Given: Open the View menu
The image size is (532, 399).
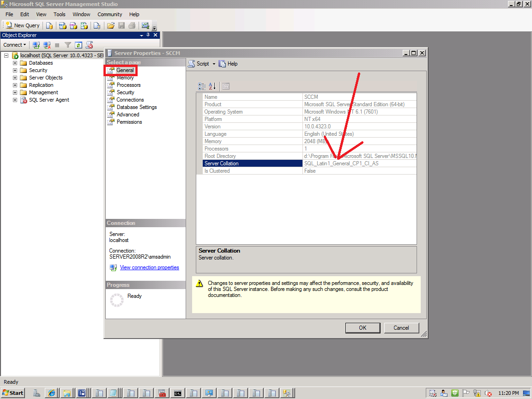Looking at the screenshot, I should coord(41,14).
